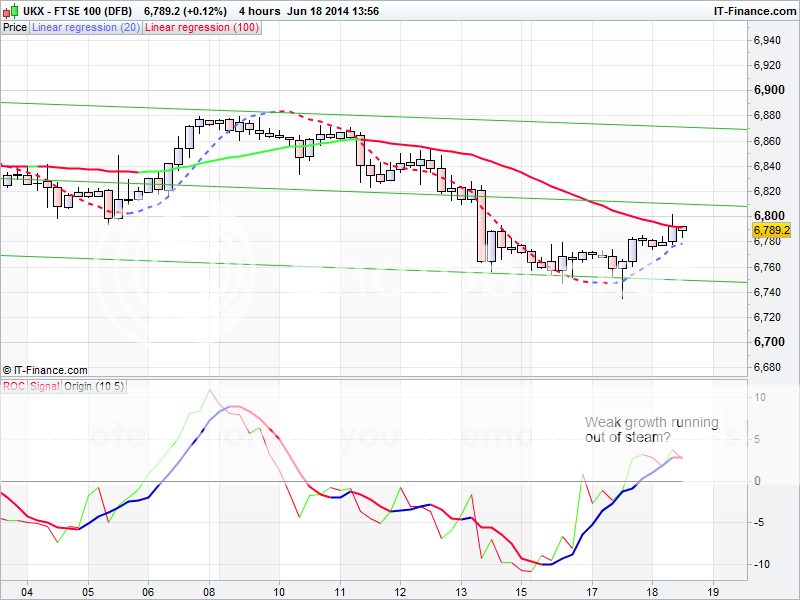Click the yellow 6,789.2 current price tag
Viewport: 800px width, 600px height.
point(771,230)
